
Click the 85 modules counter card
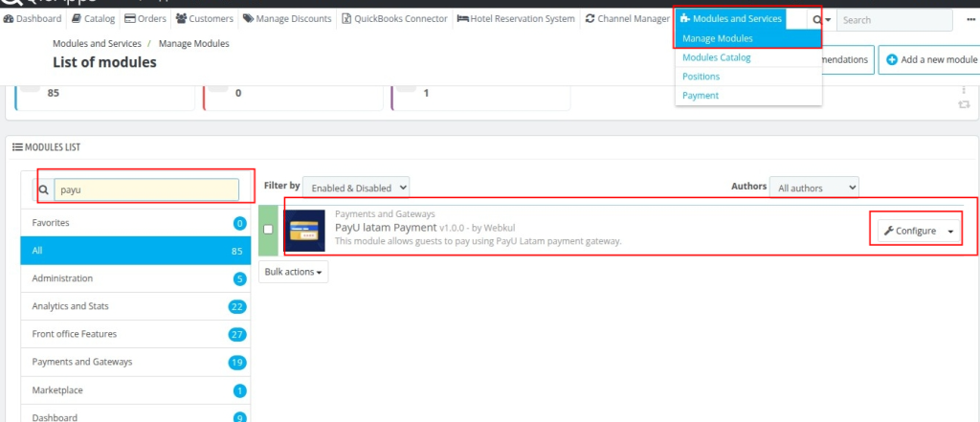point(104,97)
